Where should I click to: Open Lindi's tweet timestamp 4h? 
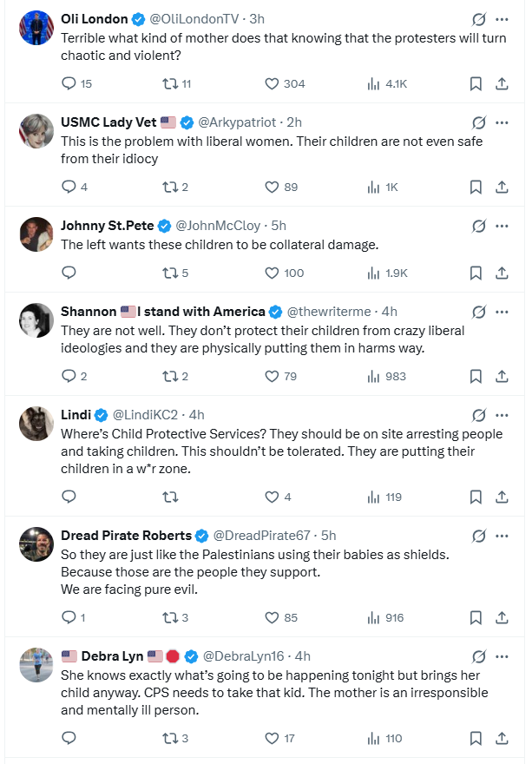[x=197, y=415]
